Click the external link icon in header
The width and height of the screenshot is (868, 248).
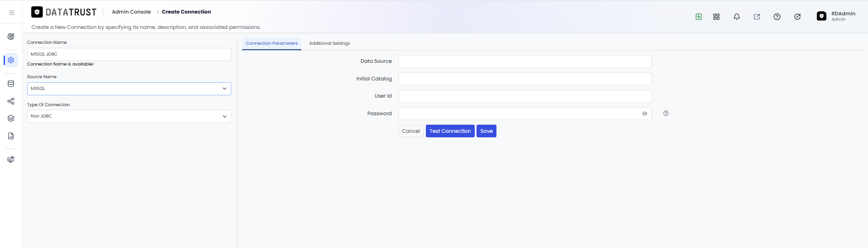pyautogui.click(x=757, y=17)
